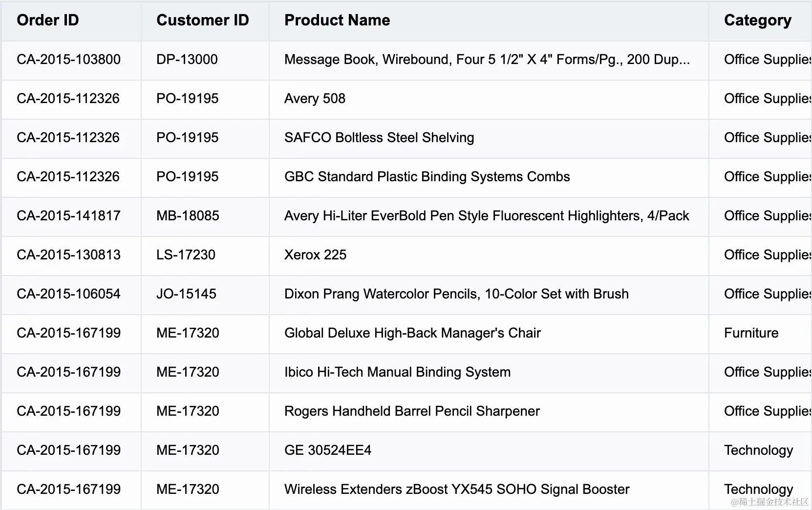
Task: Select order ID in the Ibico Binding row
Action: 71,373
